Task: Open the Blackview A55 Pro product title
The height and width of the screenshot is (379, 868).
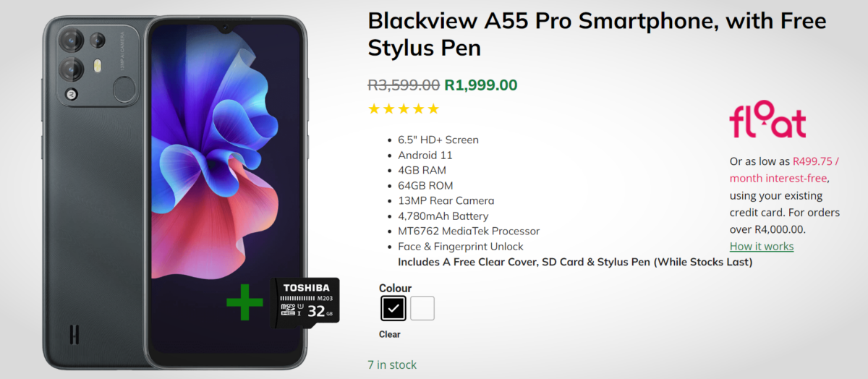Action: point(597,33)
